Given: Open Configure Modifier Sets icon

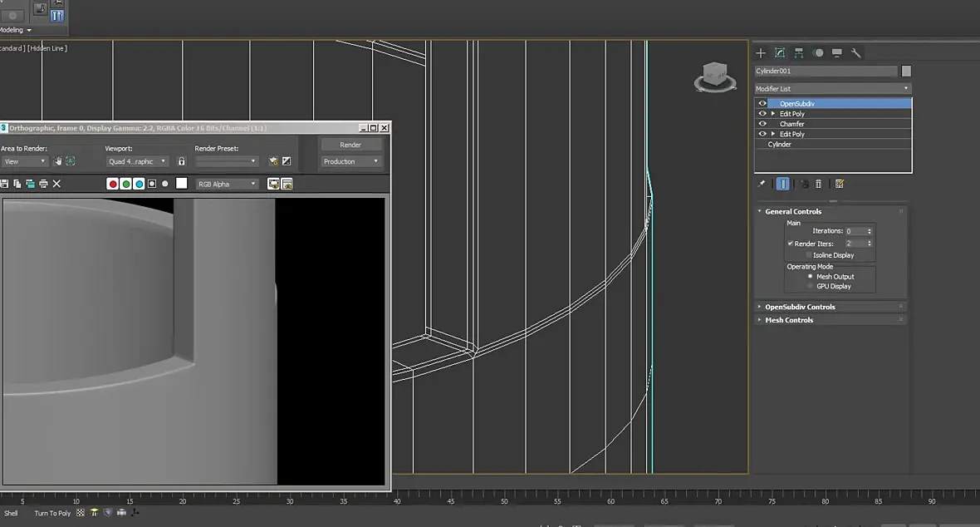Looking at the screenshot, I should (x=840, y=184).
